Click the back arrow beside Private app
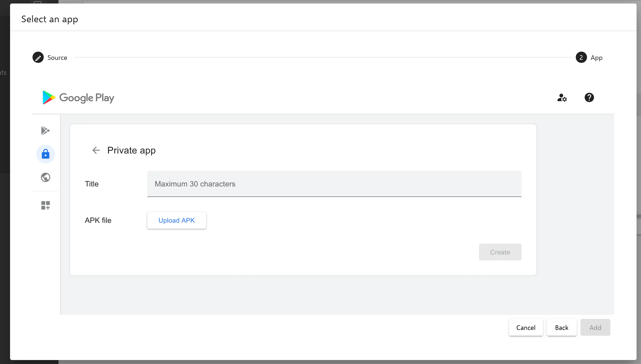Screen dimensions: 641x364 tap(96, 150)
